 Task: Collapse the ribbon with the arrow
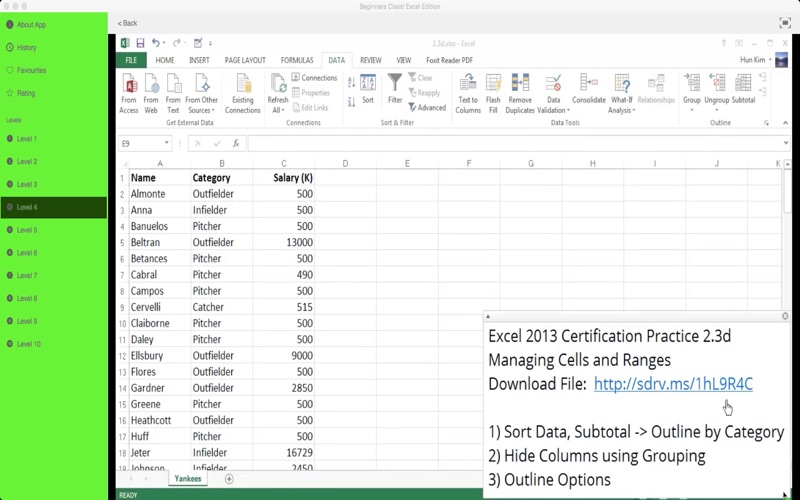785,123
